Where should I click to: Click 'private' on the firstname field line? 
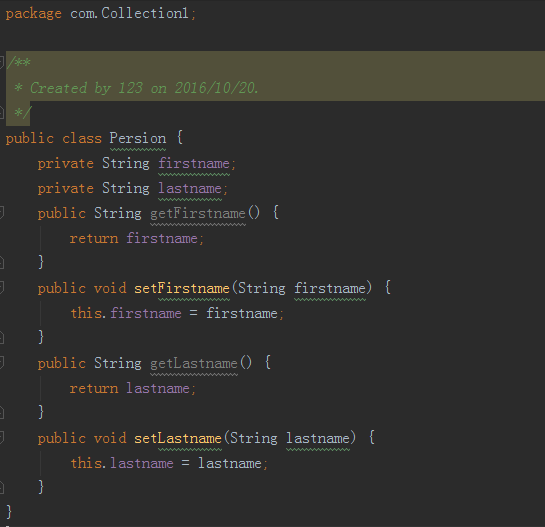pyautogui.click(x=66, y=163)
